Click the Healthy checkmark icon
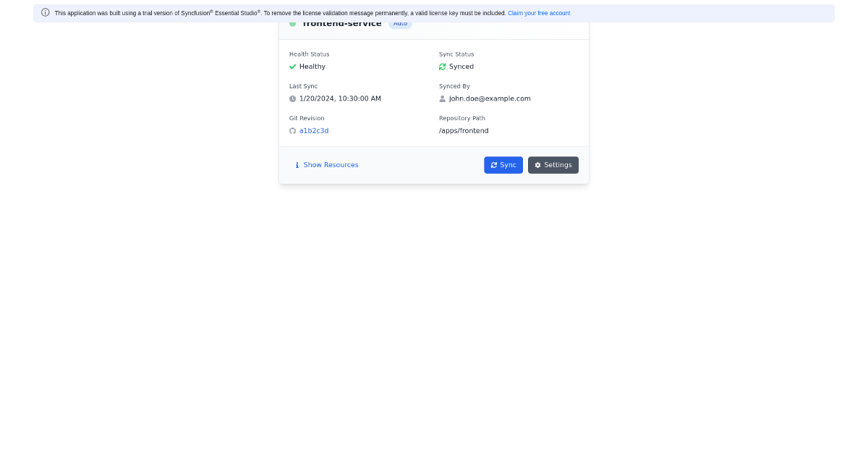 coord(292,66)
